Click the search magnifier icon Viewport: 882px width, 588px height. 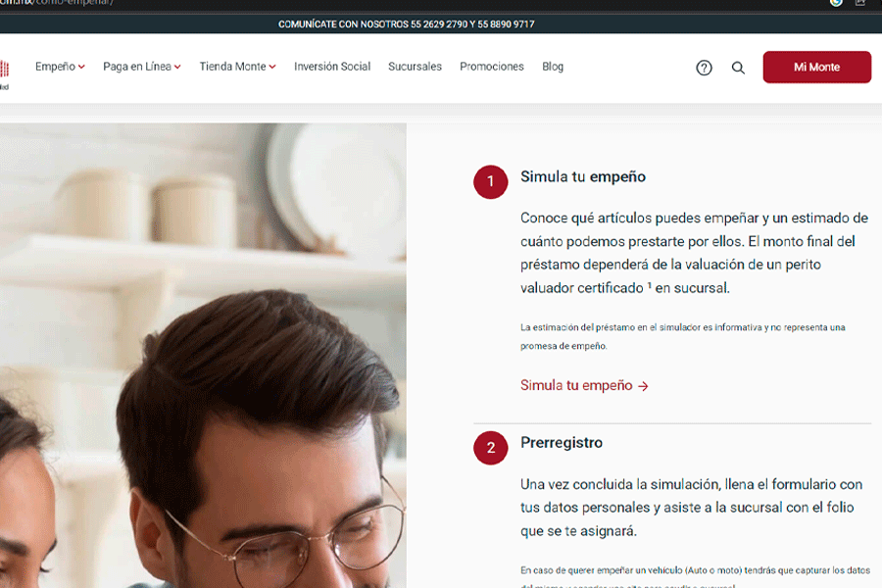pos(738,68)
